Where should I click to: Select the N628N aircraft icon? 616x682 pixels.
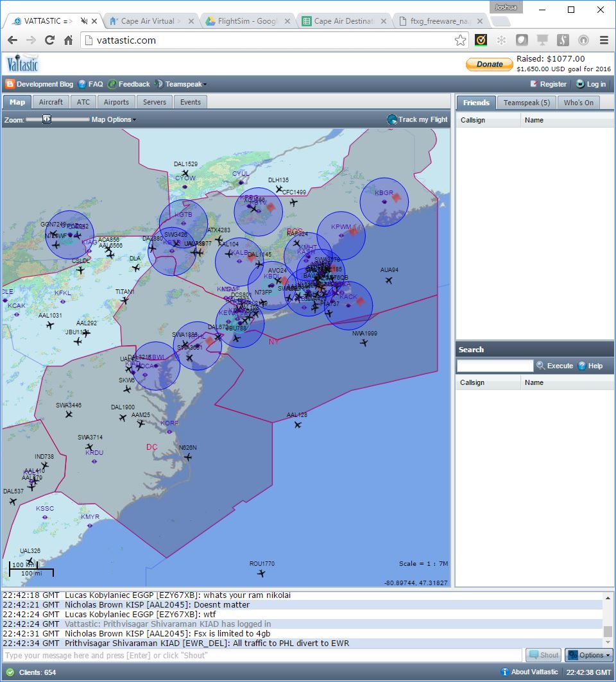pos(187,457)
